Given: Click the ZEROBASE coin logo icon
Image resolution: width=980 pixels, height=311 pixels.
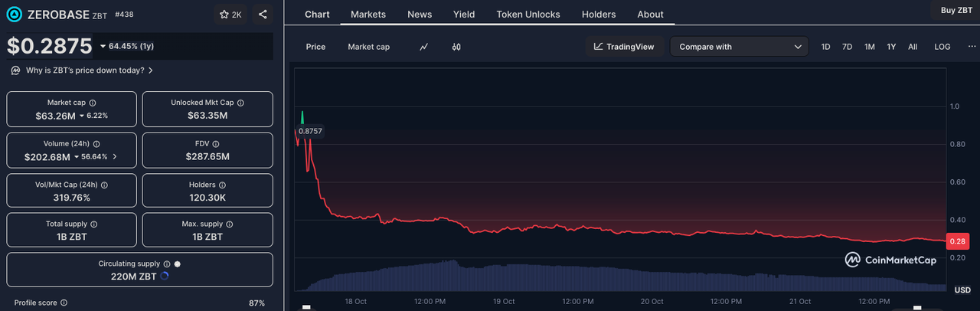Looking at the screenshot, I should click(15, 14).
